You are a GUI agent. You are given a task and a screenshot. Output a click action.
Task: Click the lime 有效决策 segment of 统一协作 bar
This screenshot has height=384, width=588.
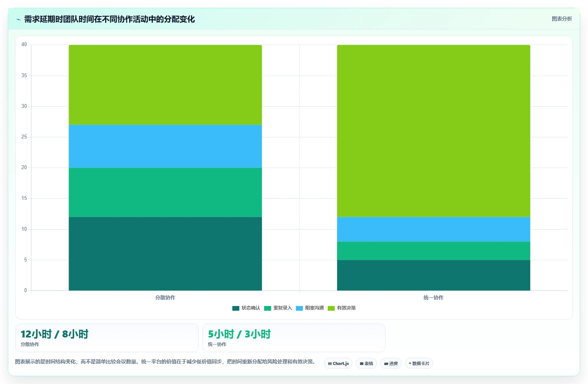(x=434, y=131)
